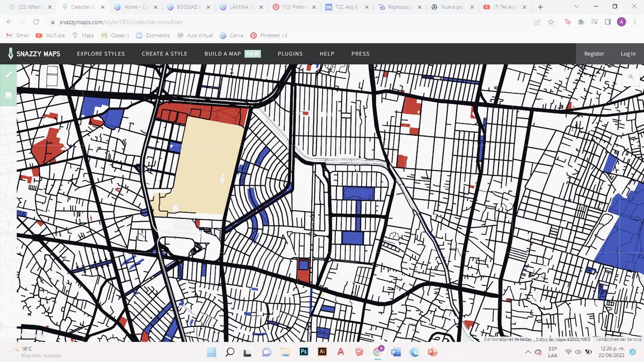The image size is (644, 362).
Task: Launch Illustrator from the taskbar
Action: tap(322, 352)
